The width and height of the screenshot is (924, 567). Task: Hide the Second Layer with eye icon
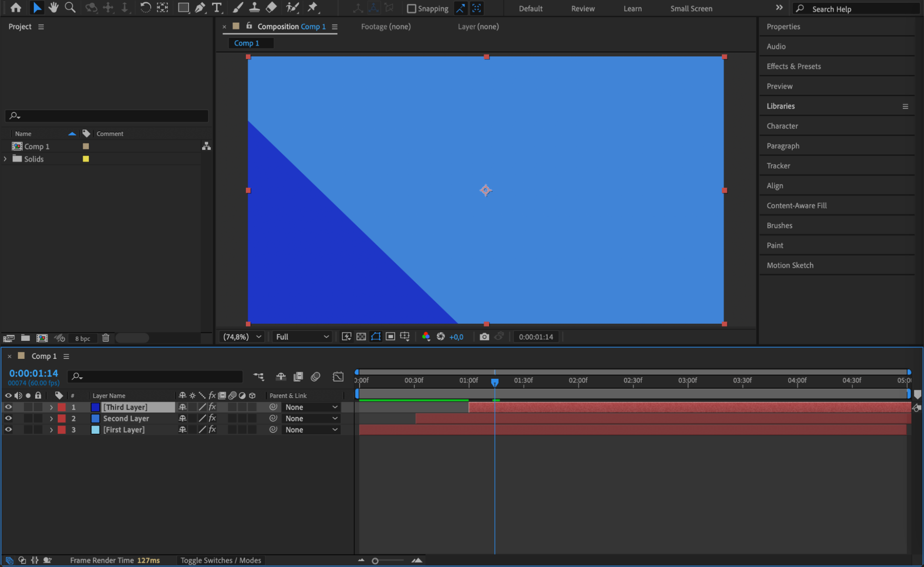[8, 418]
